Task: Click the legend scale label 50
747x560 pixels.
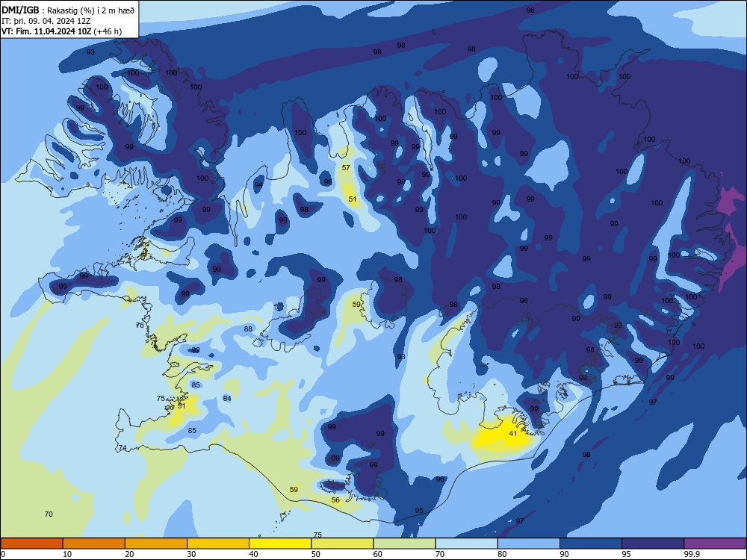Action: 316,554
